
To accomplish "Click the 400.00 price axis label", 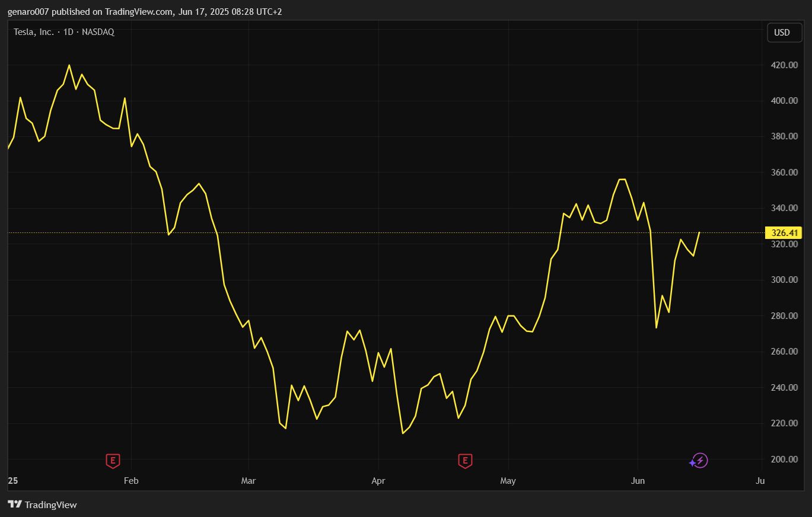I will [x=784, y=101].
